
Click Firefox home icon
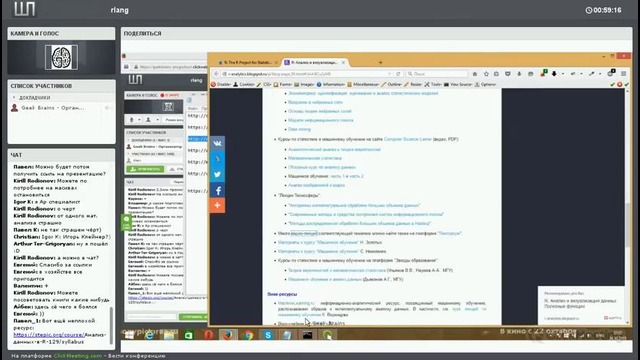pyautogui.click(x=475, y=74)
